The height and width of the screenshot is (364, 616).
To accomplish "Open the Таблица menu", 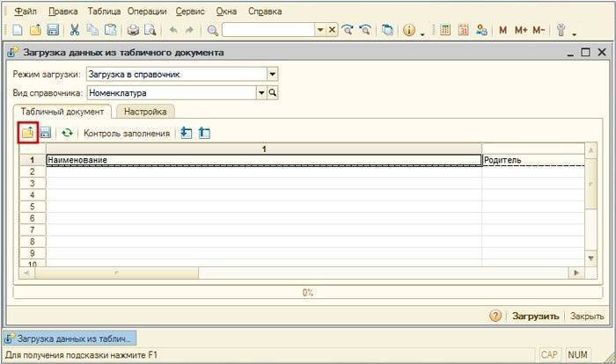I will pos(104,11).
